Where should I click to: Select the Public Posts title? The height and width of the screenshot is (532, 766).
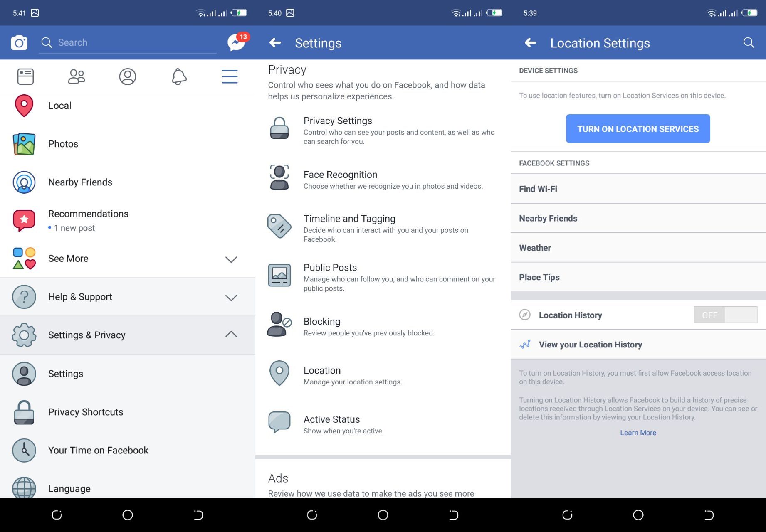[x=330, y=268]
